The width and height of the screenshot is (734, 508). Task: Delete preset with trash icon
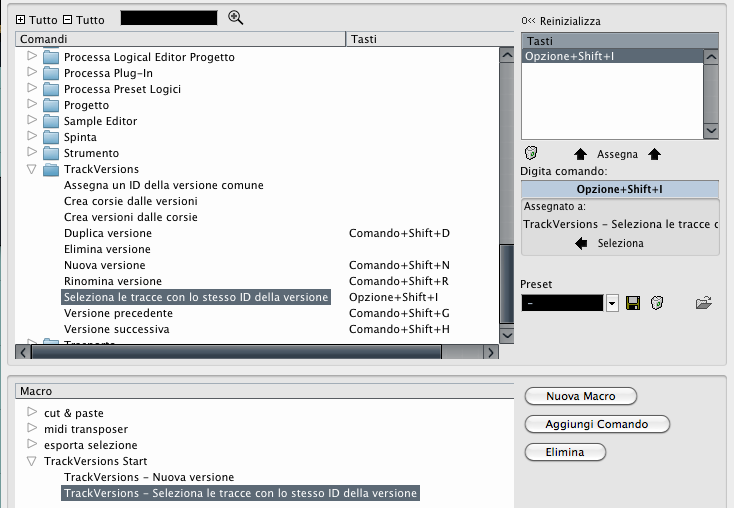click(x=657, y=303)
